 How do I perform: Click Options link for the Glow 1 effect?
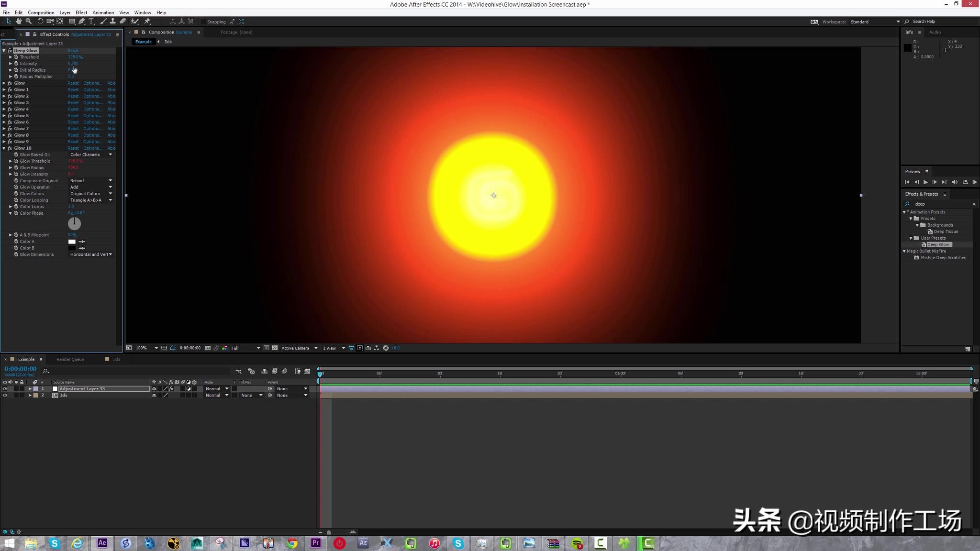click(92, 89)
